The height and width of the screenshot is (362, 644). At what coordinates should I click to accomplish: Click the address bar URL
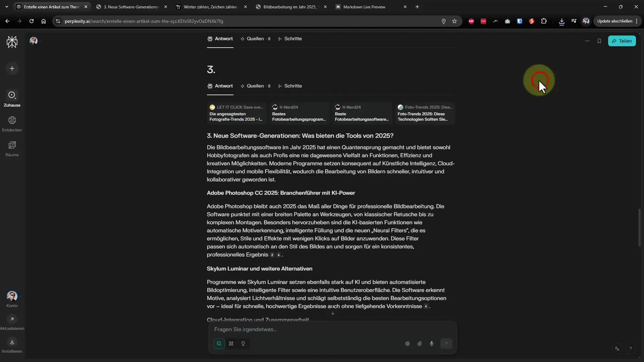point(144,21)
